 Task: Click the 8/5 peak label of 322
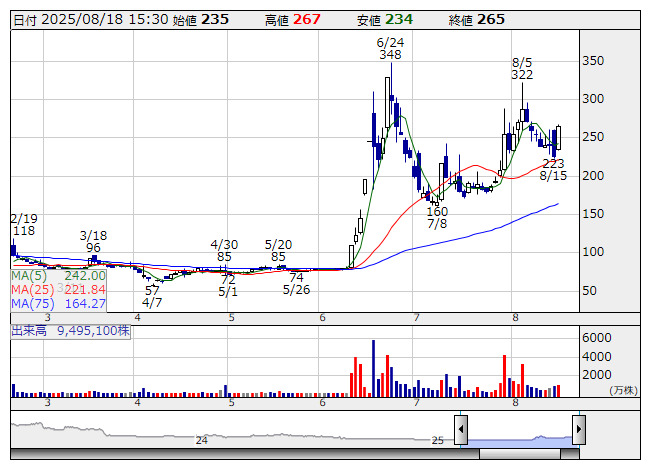coord(521,69)
